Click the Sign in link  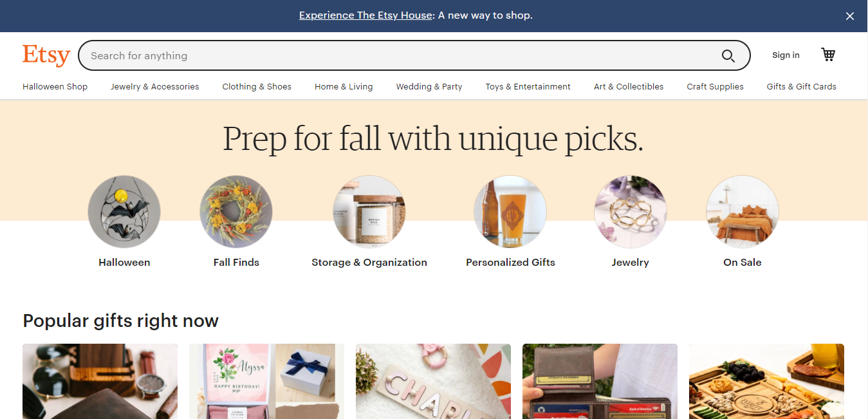(785, 55)
